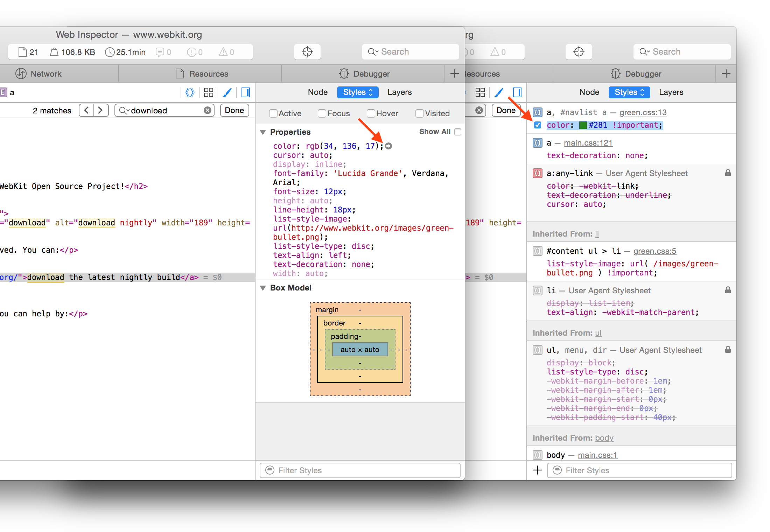Click the element inspect crosshair icon
The image size is (770, 532).
(x=307, y=52)
